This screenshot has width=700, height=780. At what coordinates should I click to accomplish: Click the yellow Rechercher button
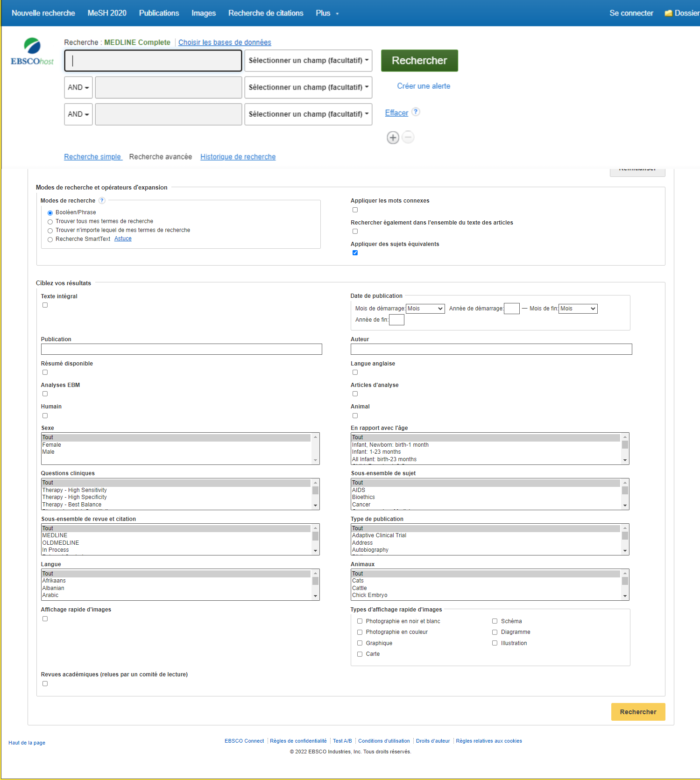(x=638, y=712)
